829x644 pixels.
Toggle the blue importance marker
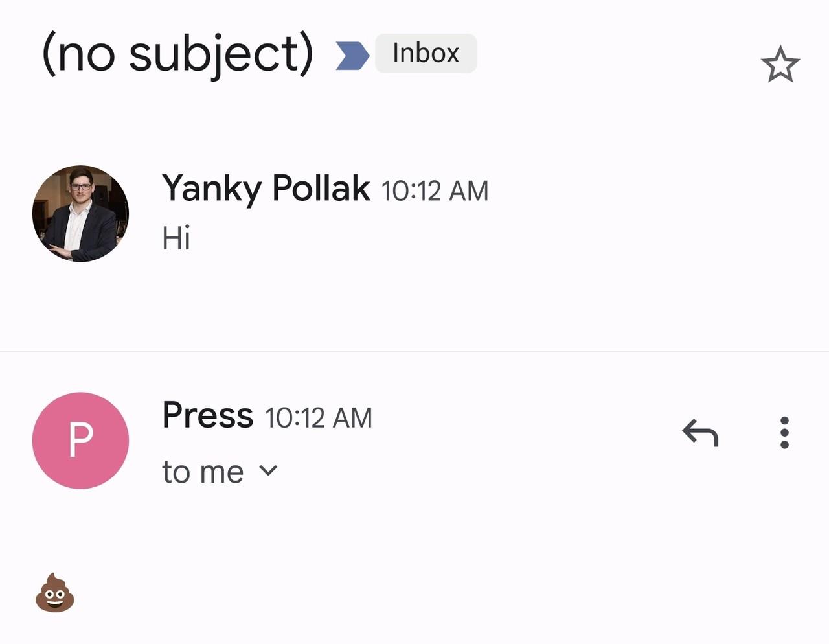click(352, 55)
